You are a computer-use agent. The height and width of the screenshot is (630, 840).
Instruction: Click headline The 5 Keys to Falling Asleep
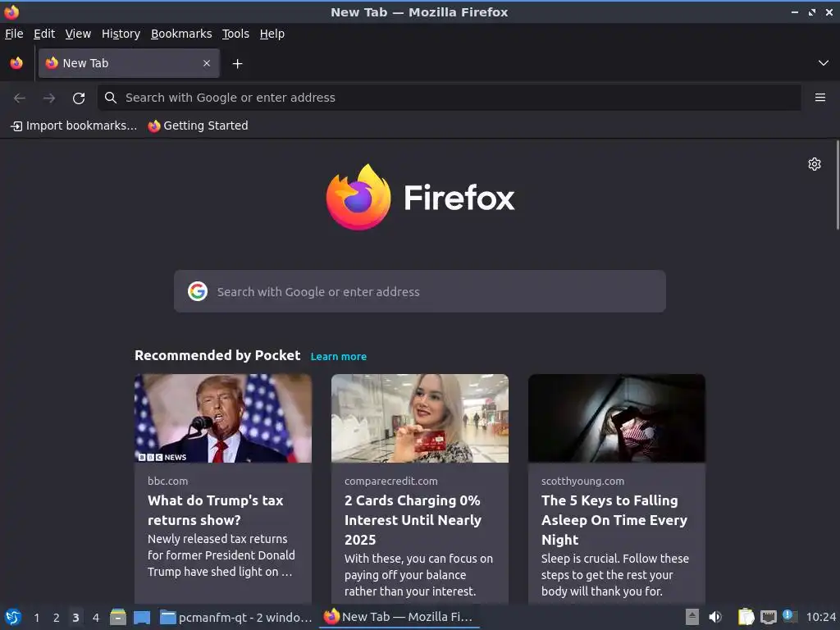coord(614,519)
